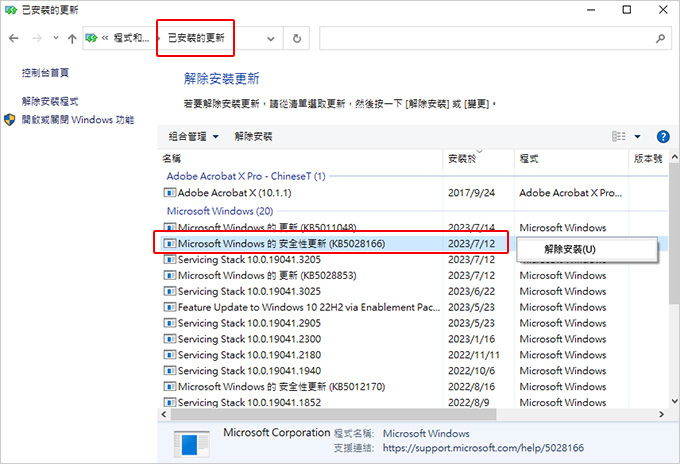680x464 pixels.
Task: Change the view with the view icon
Action: (618, 137)
